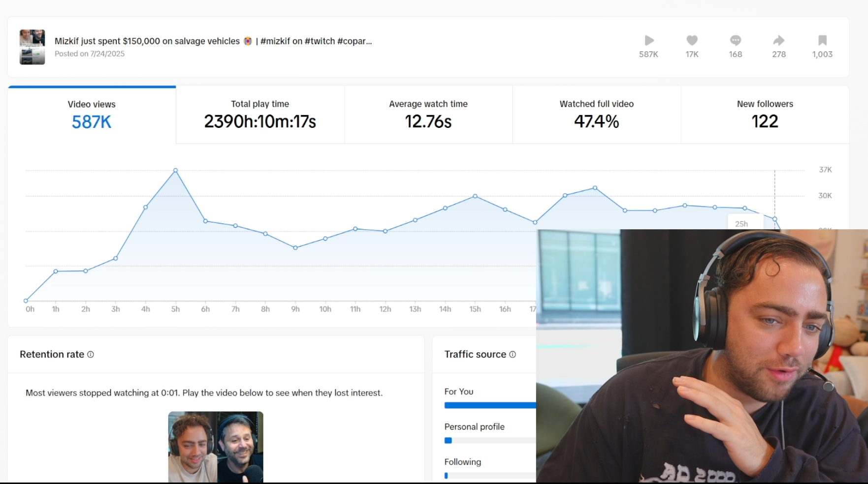
Task: Click the 17K likes count
Action: [x=692, y=55]
